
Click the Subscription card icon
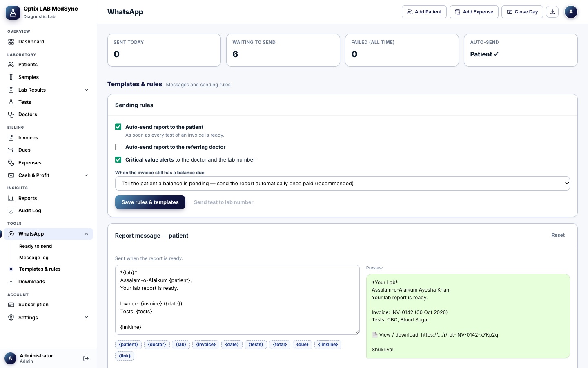11,305
